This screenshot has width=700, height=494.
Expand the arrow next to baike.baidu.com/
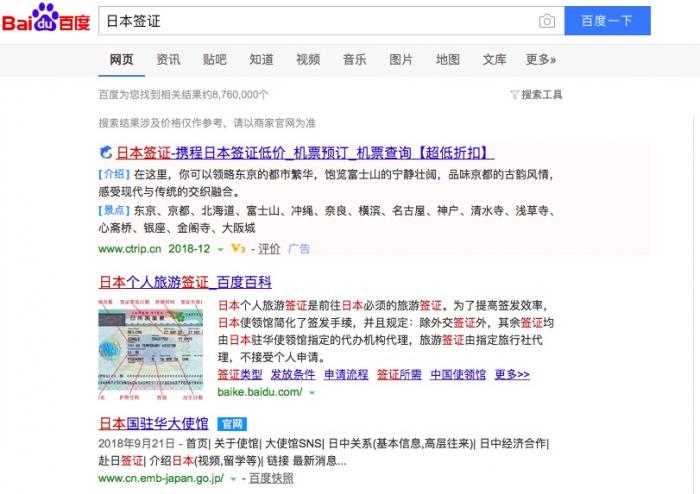pyautogui.click(x=312, y=393)
